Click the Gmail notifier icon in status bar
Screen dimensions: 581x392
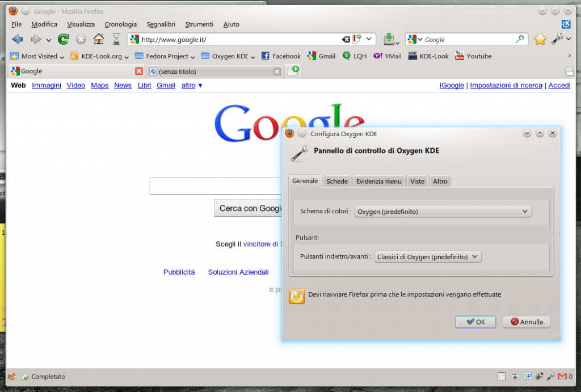click(x=562, y=376)
